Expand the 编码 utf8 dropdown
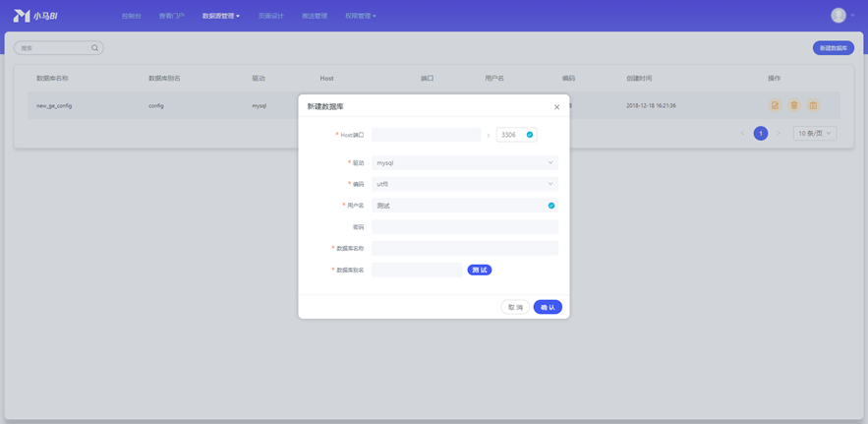This screenshot has height=424, width=868. pyautogui.click(x=464, y=184)
